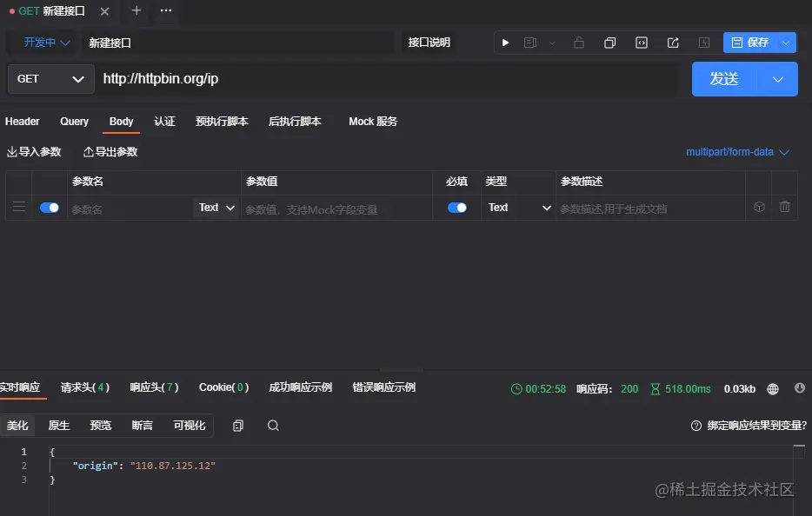Open the 保存 button dropdown arrow
Viewport: 812px width, 516px height.
pos(786,43)
